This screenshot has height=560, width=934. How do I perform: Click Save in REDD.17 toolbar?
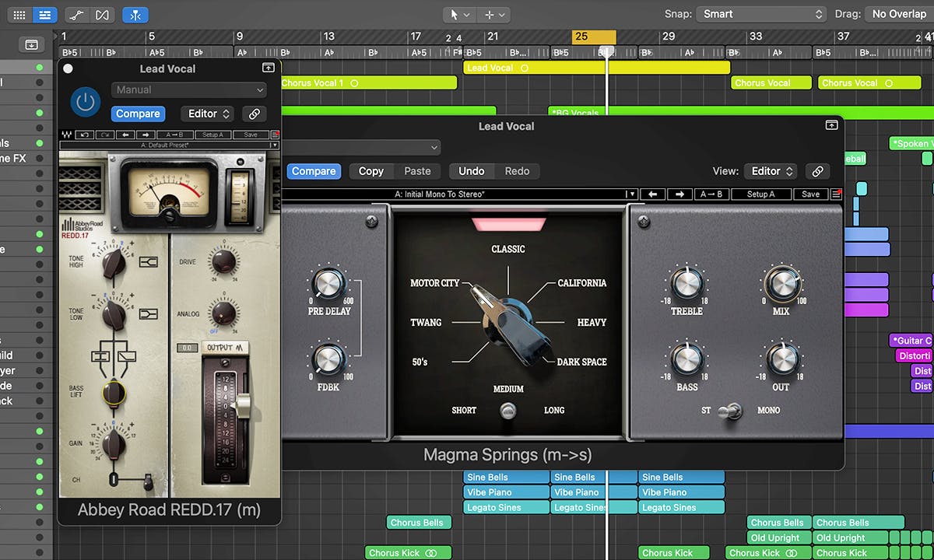pos(251,135)
